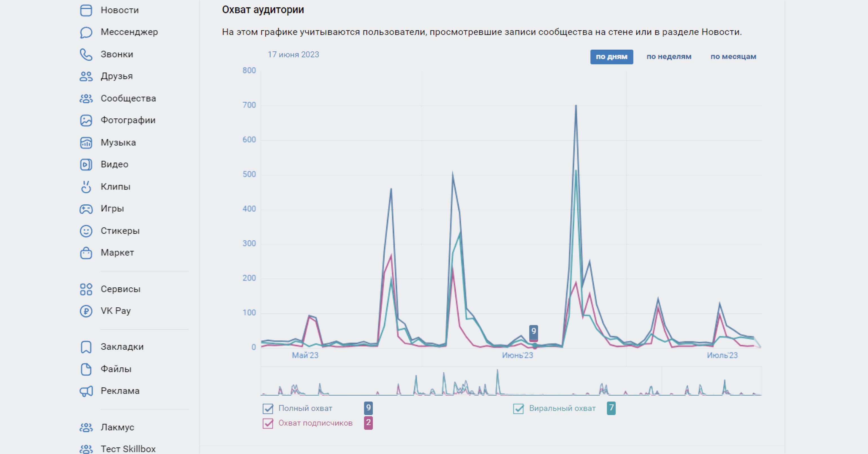The width and height of the screenshot is (868, 454).
Task: Click the Клипы hand icon
Action: [86, 187]
